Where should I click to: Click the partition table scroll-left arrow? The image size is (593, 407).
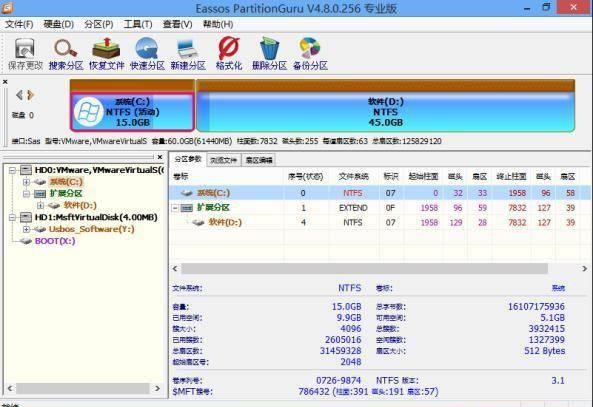175,269
